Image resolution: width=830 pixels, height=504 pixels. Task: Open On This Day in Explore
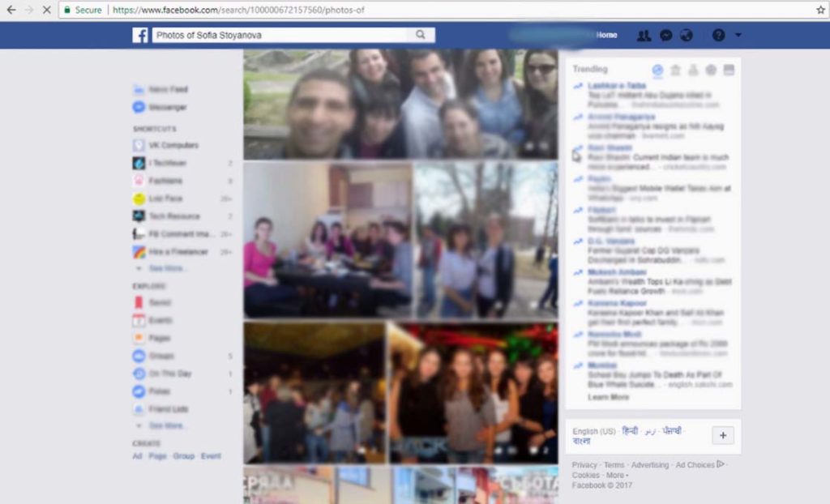tap(162, 374)
